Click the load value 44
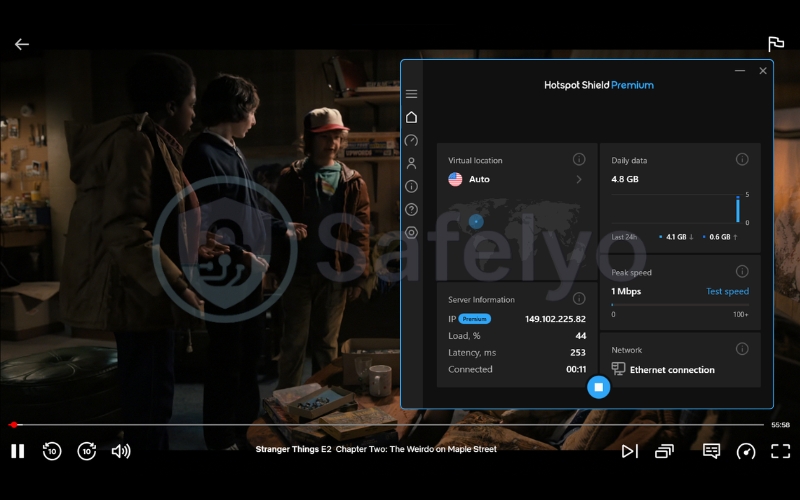Screen dimensions: 800x500 pyautogui.click(x=581, y=336)
